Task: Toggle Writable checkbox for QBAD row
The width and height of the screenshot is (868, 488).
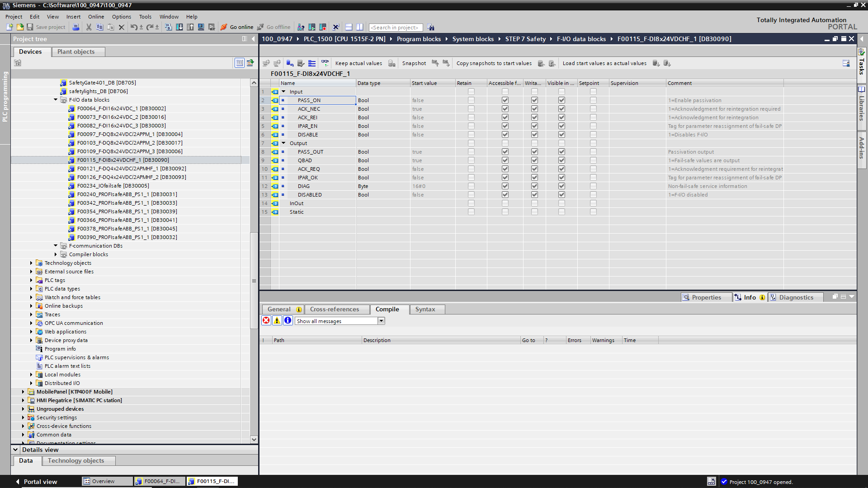Action: pyautogui.click(x=534, y=160)
